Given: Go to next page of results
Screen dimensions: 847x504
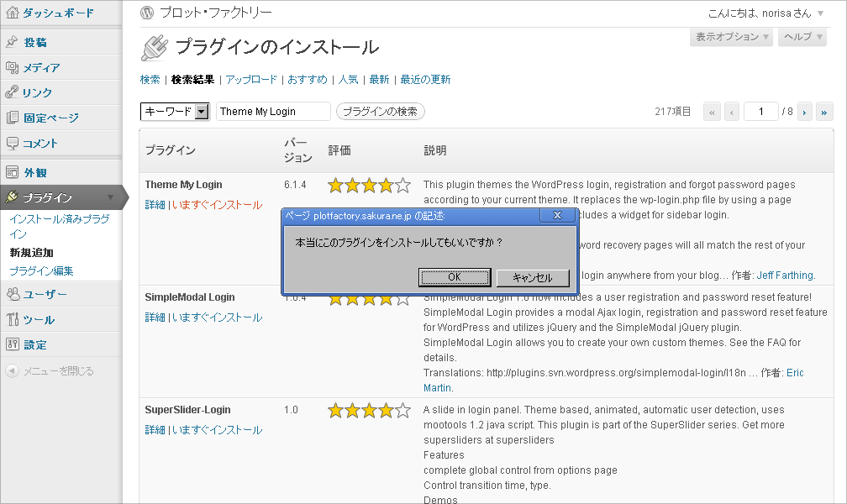Looking at the screenshot, I should 805,112.
